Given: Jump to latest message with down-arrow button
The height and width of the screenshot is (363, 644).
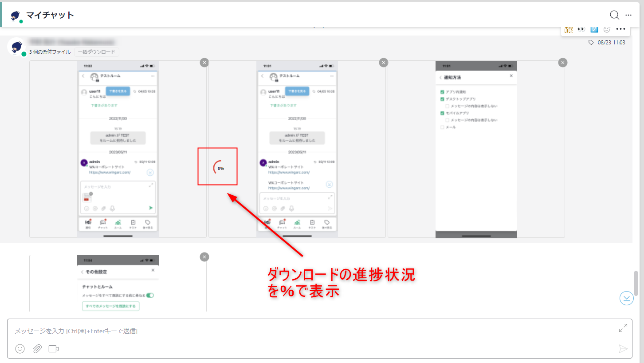Looking at the screenshot, I should [x=626, y=298].
